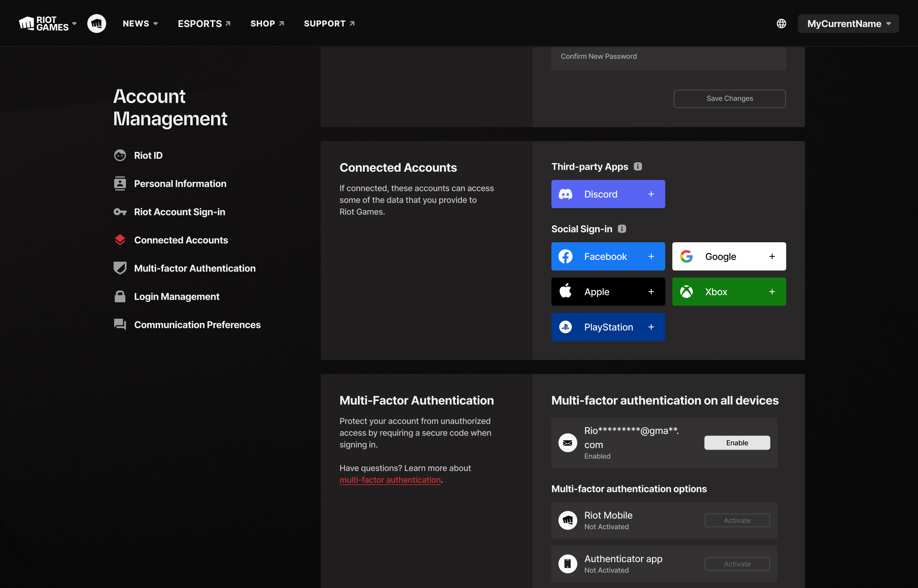This screenshot has height=588, width=918.
Task: Click the PlayStation button label
Action: (608, 327)
